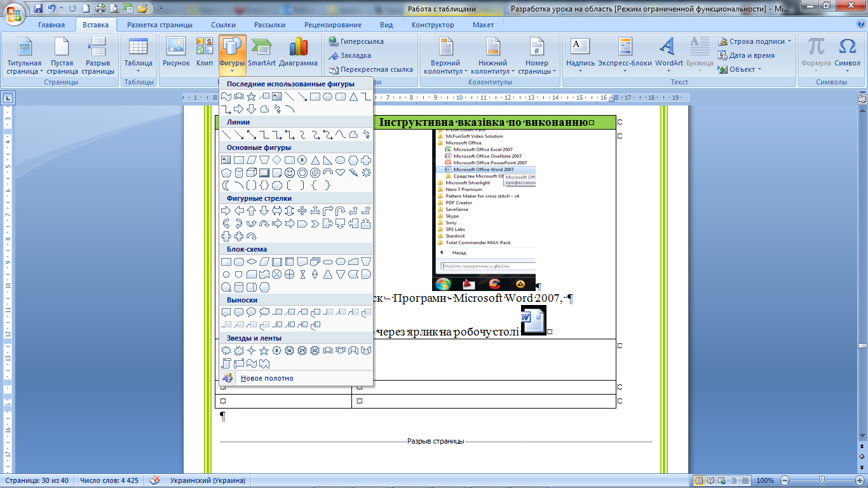Save document from quick access toolbar
Screen dimensions: 868x488
pos(38,9)
